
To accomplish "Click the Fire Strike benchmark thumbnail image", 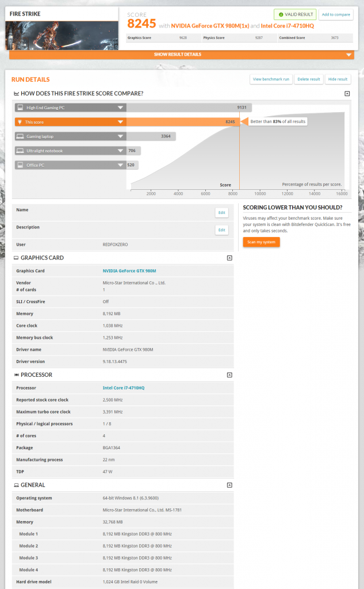I will click(62, 35).
